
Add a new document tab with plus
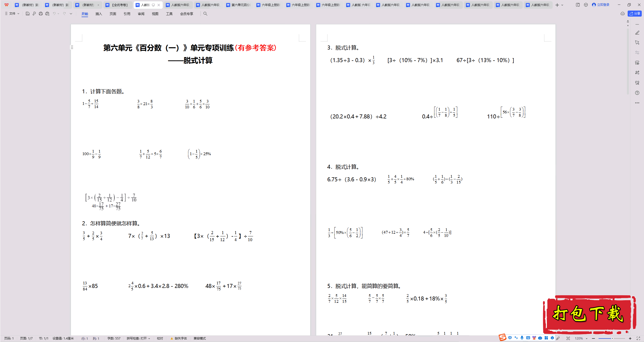557,5
